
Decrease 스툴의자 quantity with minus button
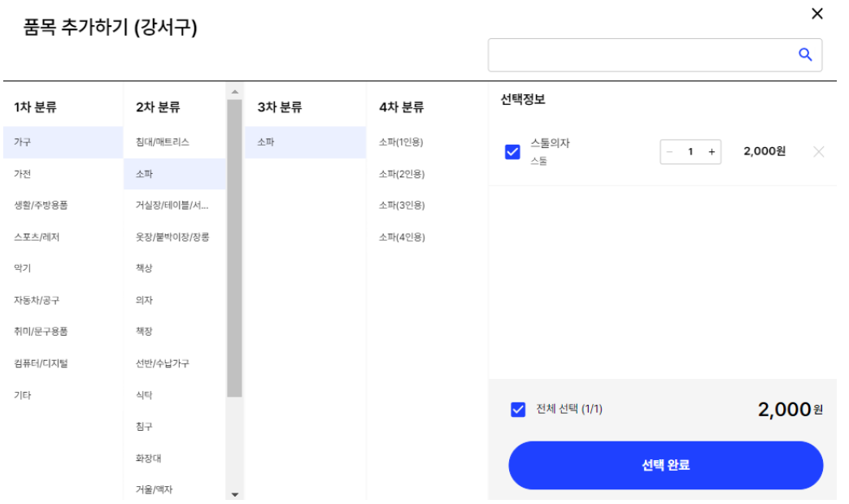(670, 152)
